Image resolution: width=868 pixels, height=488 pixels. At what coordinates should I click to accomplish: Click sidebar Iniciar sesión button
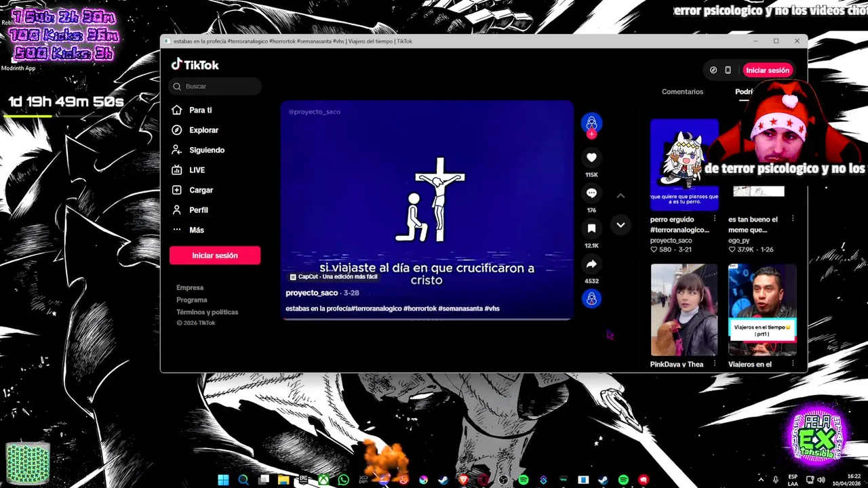(x=215, y=256)
